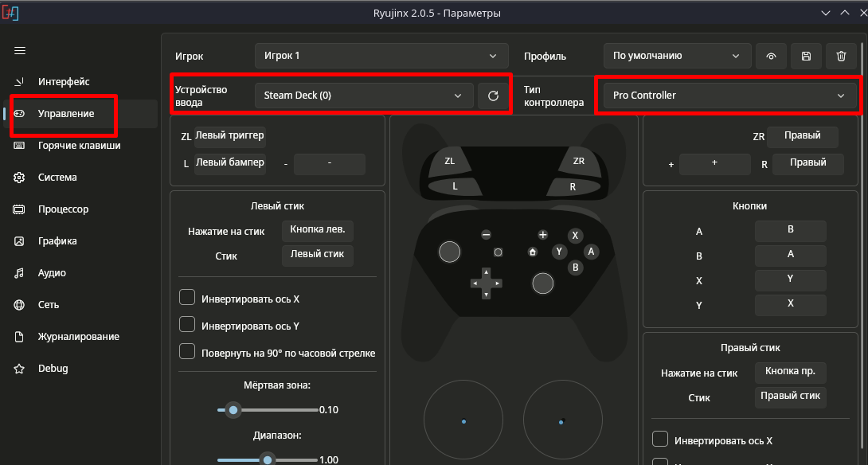Click the eye icon next to profile
This screenshot has height=465, width=868.
(x=771, y=57)
